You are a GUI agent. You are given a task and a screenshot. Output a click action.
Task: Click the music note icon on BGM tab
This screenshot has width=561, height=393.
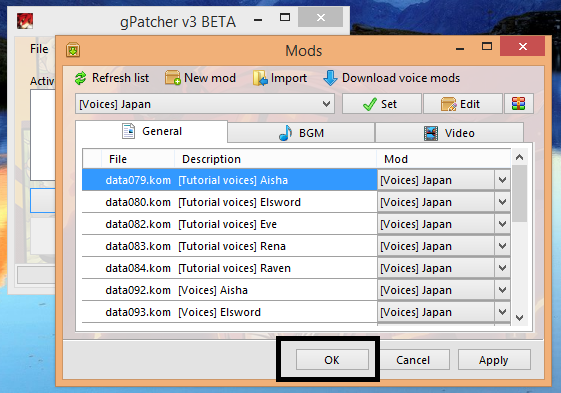286,133
